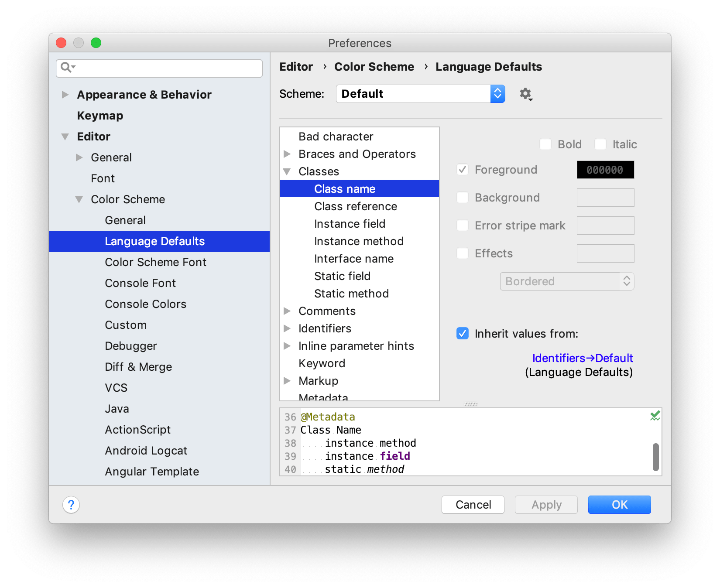Click the Color Scheme breadcrumb
The image size is (720, 588).
(x=374, y=66)
